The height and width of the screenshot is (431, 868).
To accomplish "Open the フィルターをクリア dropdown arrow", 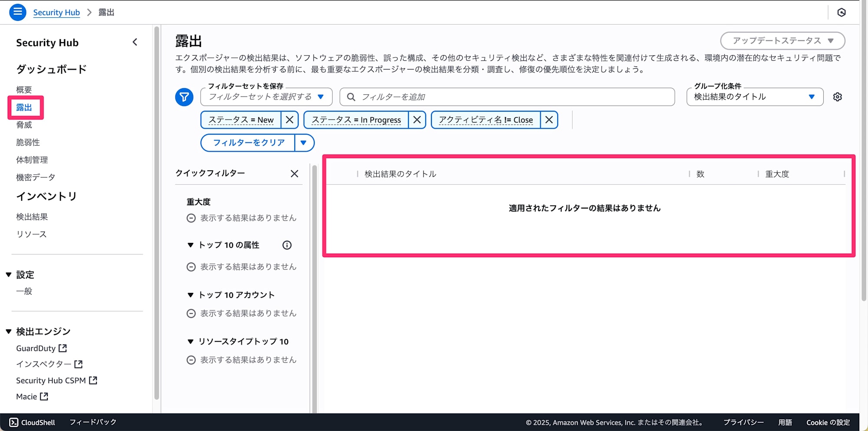I will 304,143.
